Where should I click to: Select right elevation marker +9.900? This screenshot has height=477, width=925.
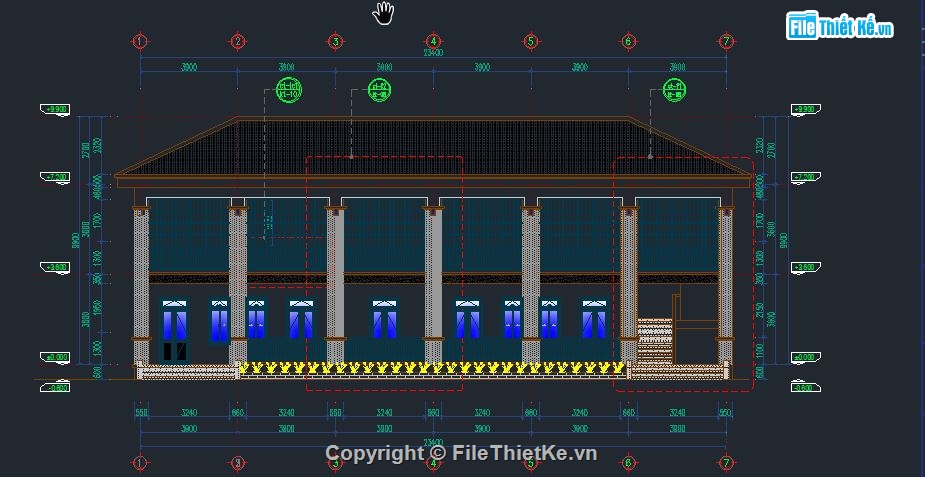pos(805,110)
